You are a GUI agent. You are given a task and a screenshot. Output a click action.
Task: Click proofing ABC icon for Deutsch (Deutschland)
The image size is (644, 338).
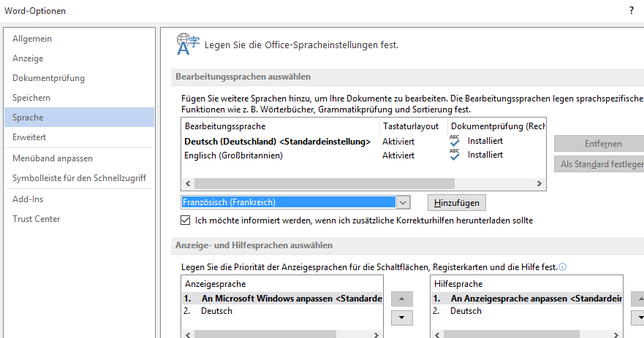(455, 141)
